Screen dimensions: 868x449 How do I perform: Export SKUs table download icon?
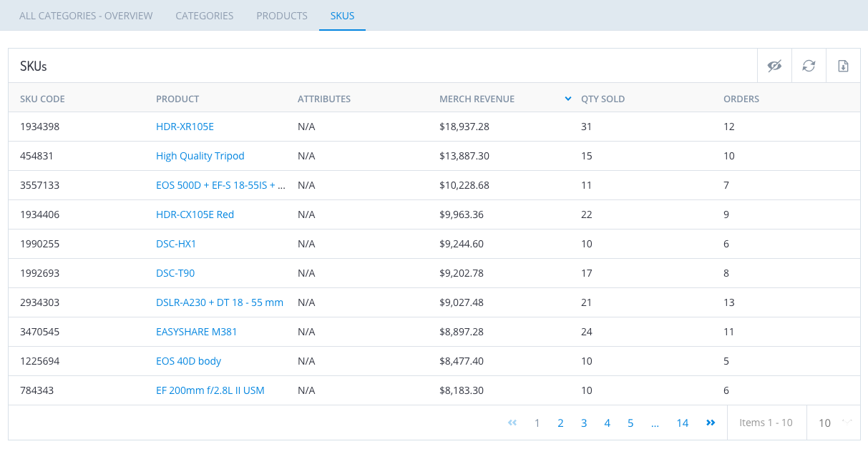tap(843, 66)
